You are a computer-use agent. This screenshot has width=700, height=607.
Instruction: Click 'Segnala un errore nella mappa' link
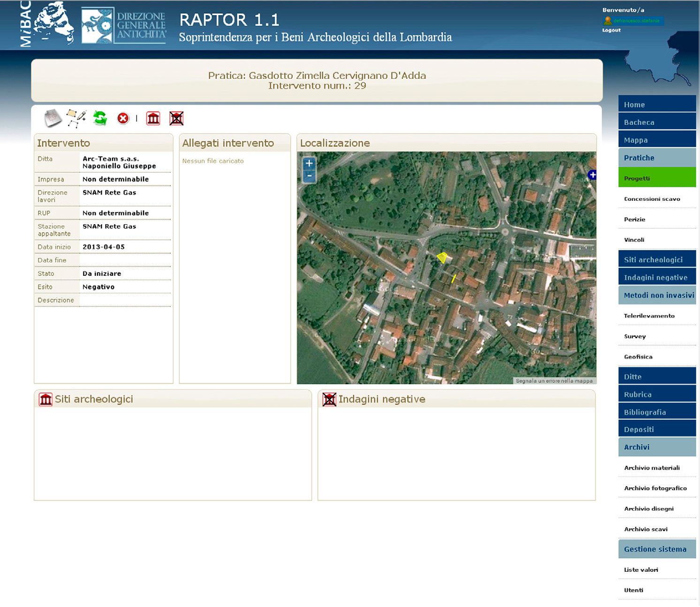554,381
